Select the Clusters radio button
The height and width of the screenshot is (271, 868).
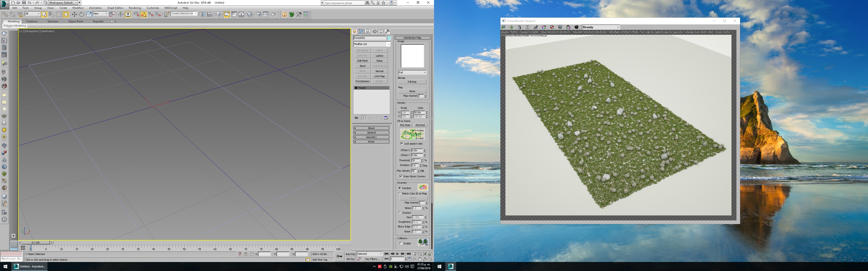[x=400, y=213]
